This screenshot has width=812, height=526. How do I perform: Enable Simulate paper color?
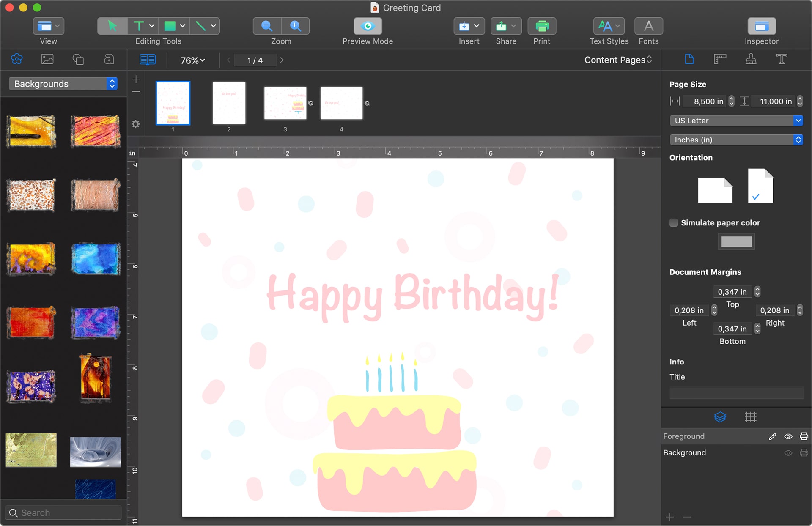(673, 222)
